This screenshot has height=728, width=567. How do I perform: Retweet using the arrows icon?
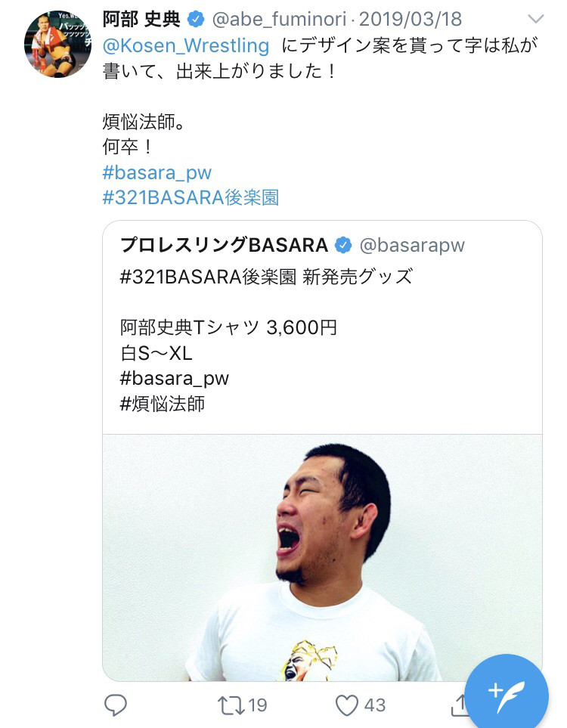231,705
